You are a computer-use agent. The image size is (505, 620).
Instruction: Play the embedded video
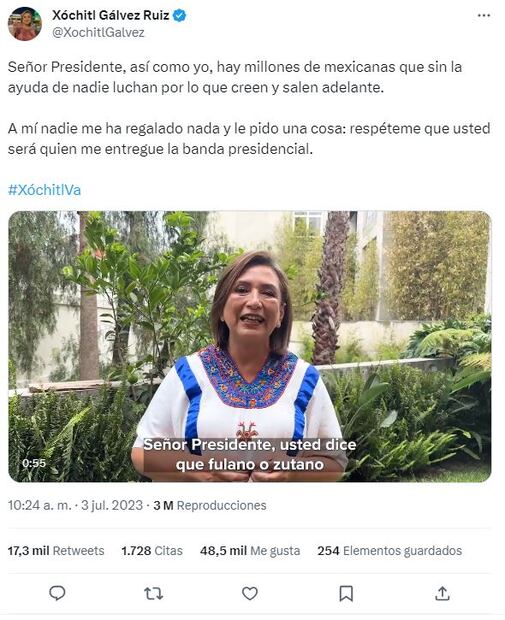click(250, 346)
